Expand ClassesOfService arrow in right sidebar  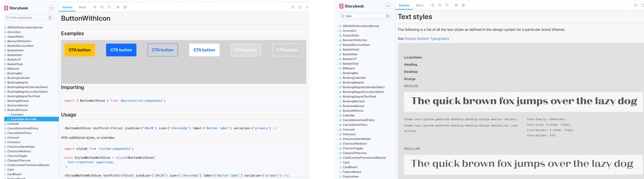(337, 153)
